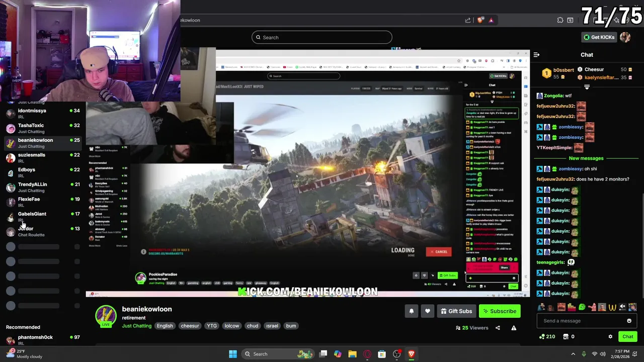Click the notification bell below the stream
644x362 pixels.
pos(411,311)
